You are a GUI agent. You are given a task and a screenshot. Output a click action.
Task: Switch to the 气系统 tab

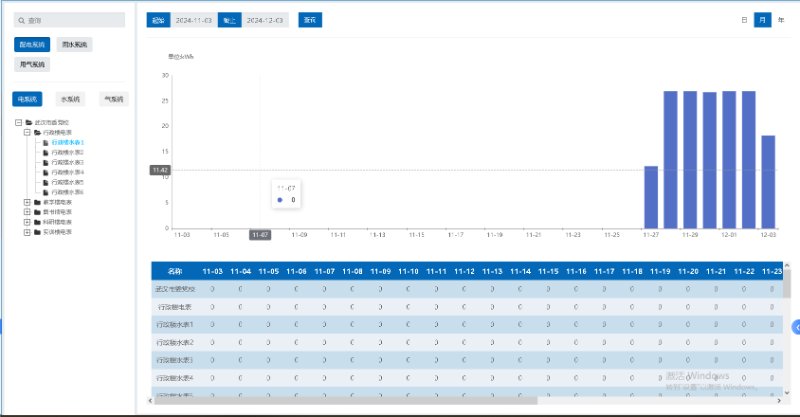(113, 99)
